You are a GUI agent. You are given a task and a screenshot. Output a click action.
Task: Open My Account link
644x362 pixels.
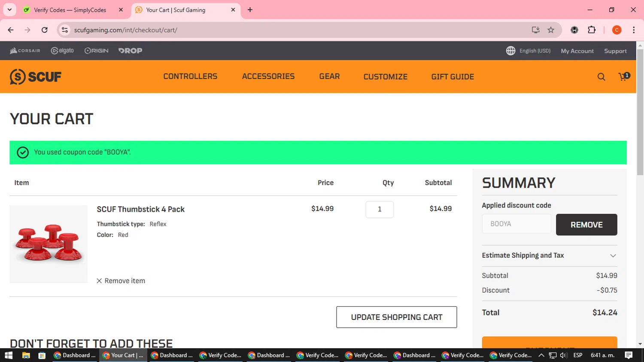pyautogui.click(x=577, y=51)
